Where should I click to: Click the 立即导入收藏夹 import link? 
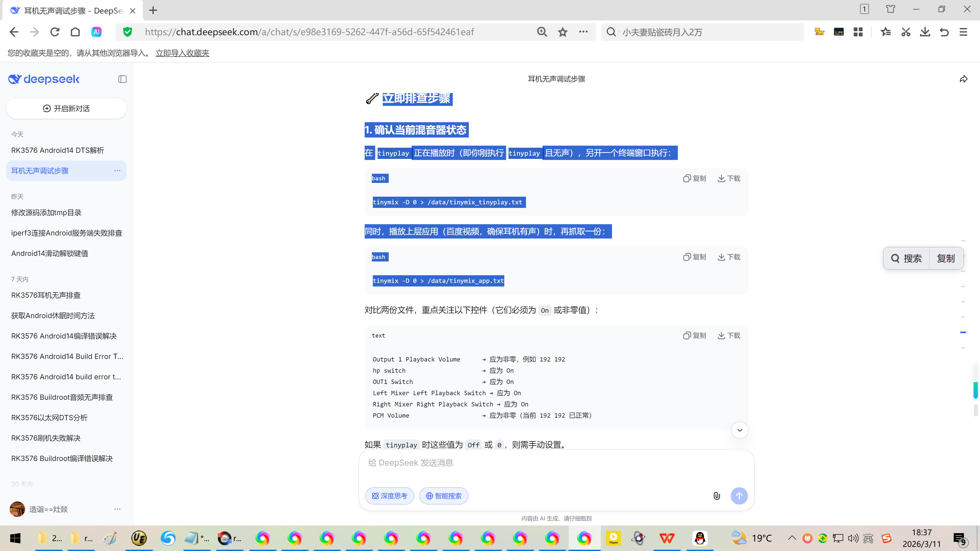coord(182,53)
